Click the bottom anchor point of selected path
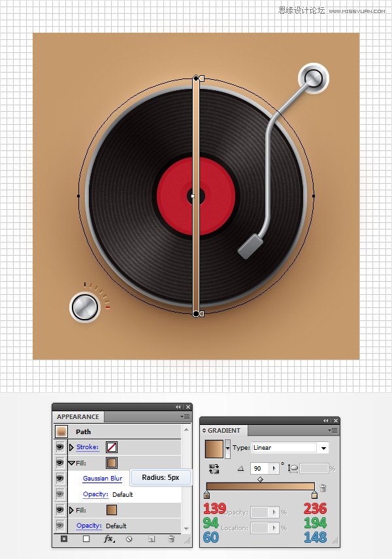The image size is (392, 559). [x=195, y=314]
